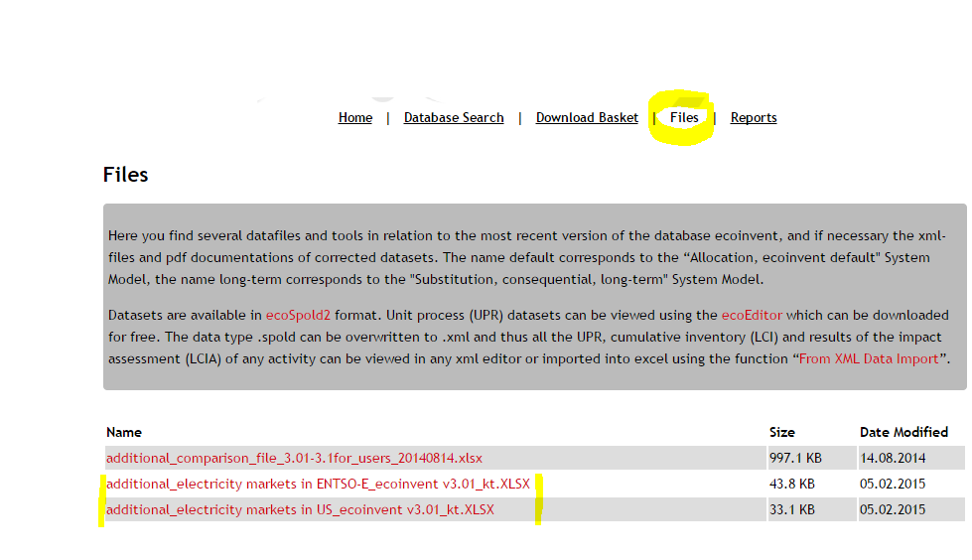Follow the ecoSpold2 format link
The height and width of the screenshot is (560, 972).
(296, 315)
